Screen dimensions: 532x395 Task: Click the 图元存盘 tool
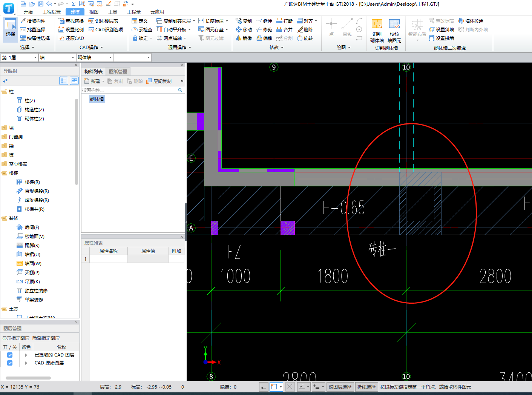tap(213, 29)
